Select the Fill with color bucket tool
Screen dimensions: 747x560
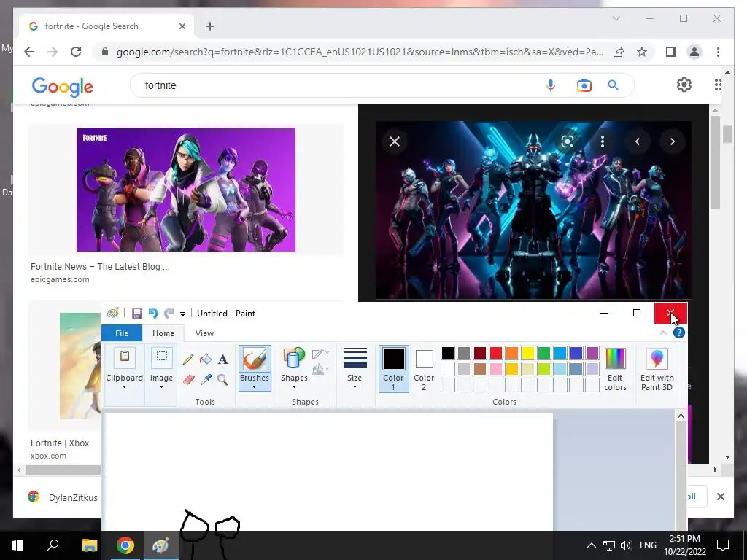(x=205, y=359)
